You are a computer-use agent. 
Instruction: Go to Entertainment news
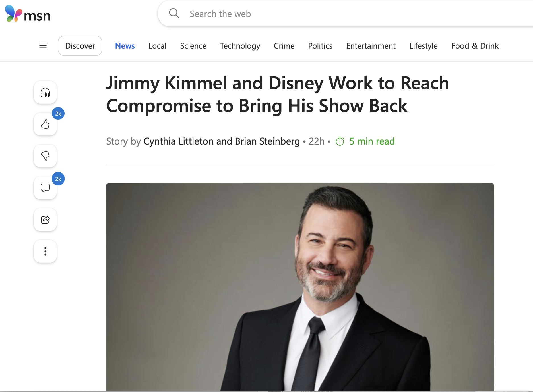371,46
